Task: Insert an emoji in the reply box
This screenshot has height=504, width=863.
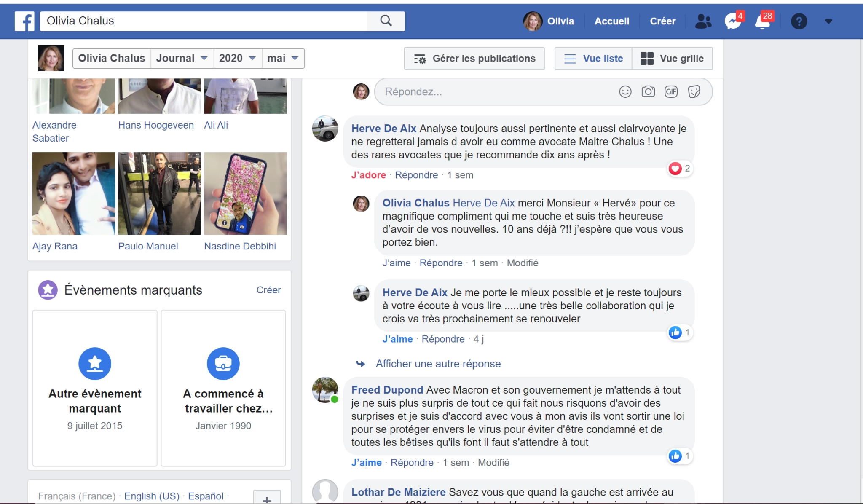Action: coord(625,91)
